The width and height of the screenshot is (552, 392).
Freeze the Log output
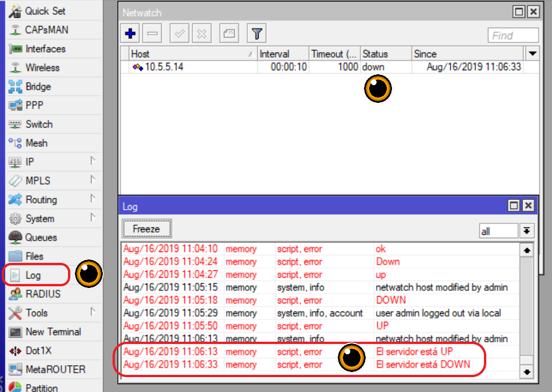[x=147, y=229]
